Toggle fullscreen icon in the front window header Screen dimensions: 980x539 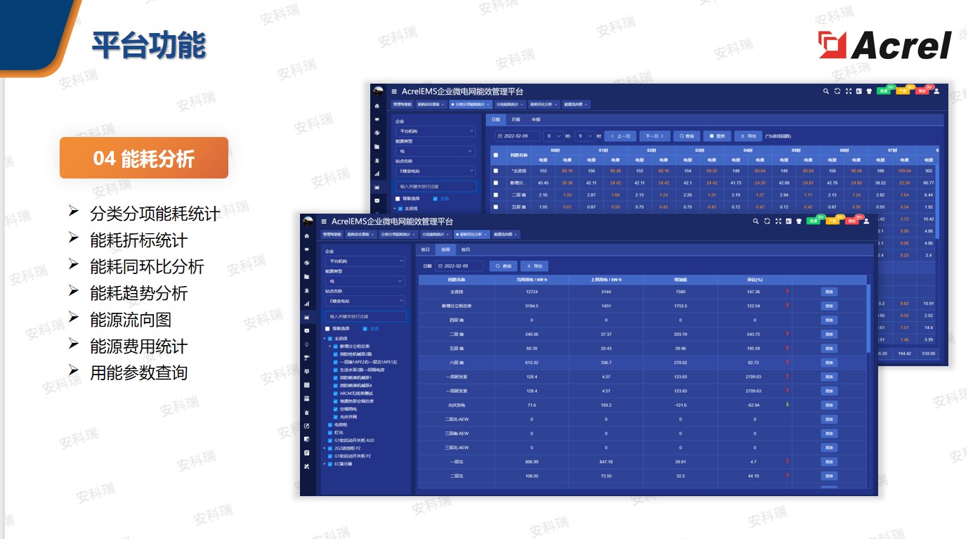tap(778, 221)
